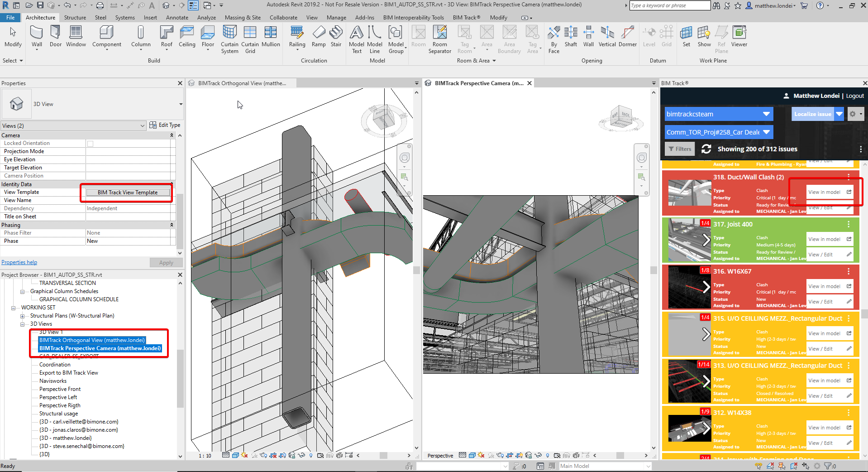Viewport: 868px width, 472px height.
Task: Select Export to BIM Track View item
Action: [68, 373]
